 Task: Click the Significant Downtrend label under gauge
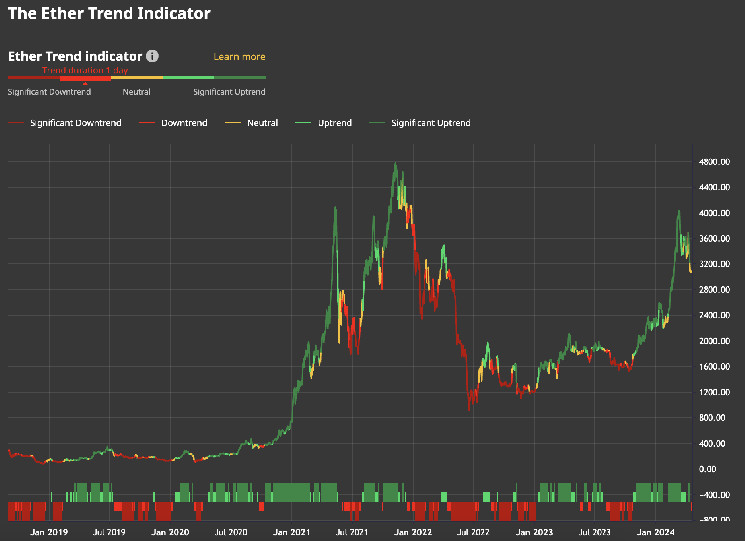click(x=49, y=92)
